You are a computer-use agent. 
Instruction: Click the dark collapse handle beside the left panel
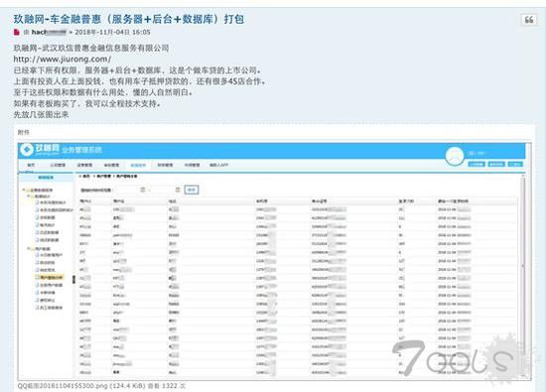click(73, 279)
